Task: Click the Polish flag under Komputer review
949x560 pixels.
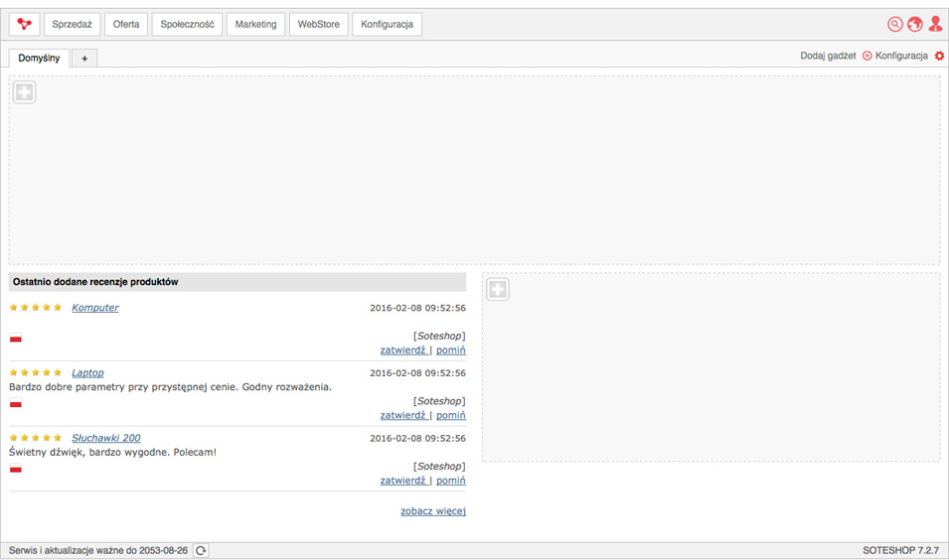Action: tap(16, 338)
